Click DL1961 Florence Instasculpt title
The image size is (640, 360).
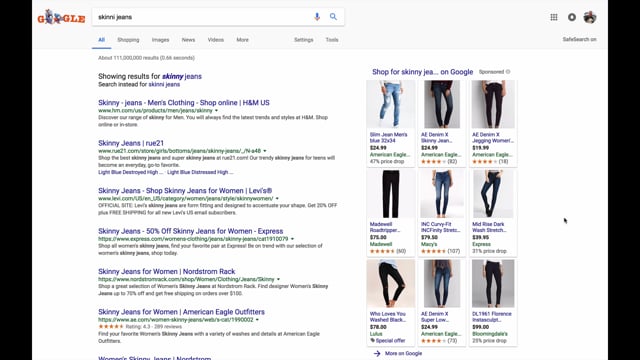pos(491,317)
